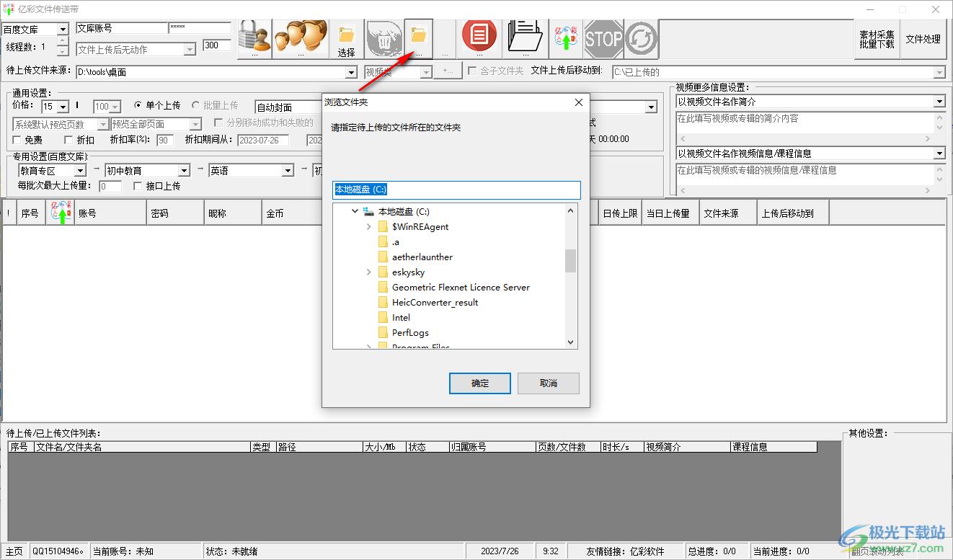Click the 确定 button in the dialog

(479, 383)
